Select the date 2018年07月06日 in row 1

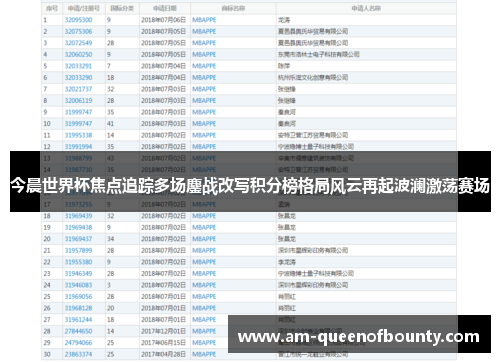pyautogui.click(x=163, y=20)
